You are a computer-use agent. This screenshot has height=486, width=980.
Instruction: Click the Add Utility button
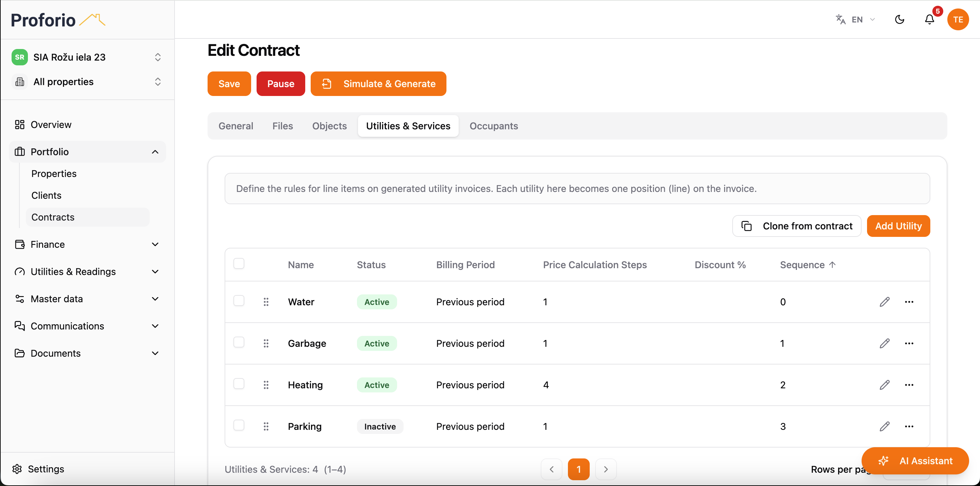898,226
